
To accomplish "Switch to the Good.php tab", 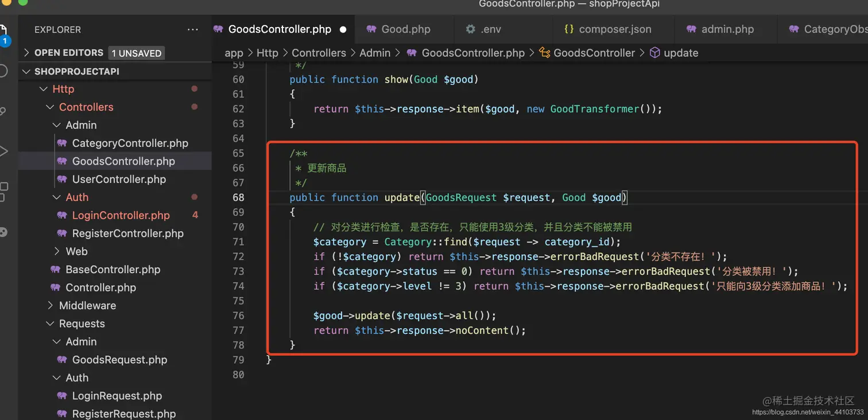I will click(x=404, y=29).
